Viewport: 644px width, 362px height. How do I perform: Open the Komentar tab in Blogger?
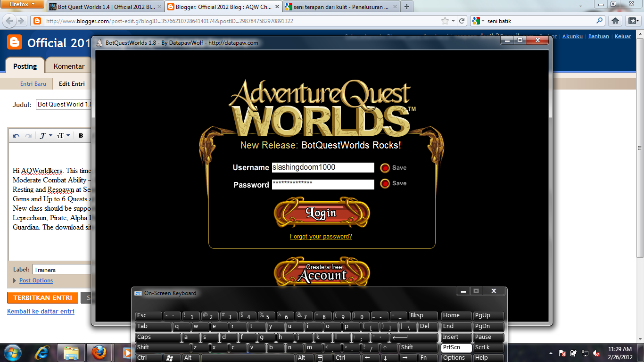(69, 66)
